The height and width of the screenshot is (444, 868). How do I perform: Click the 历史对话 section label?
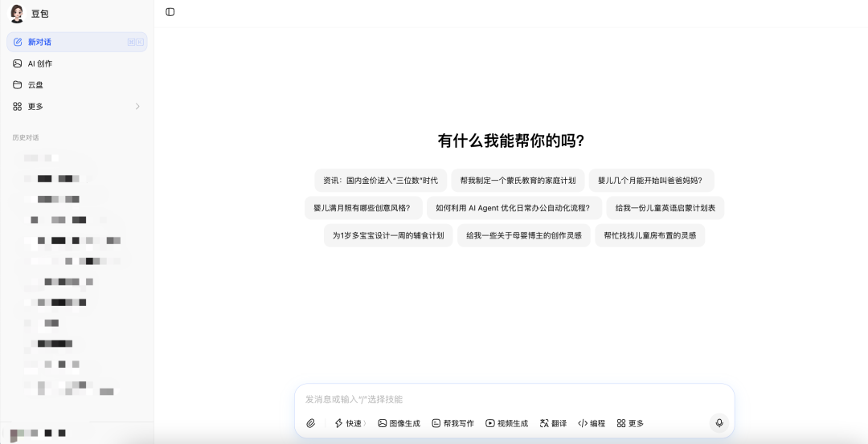[26, 137]
